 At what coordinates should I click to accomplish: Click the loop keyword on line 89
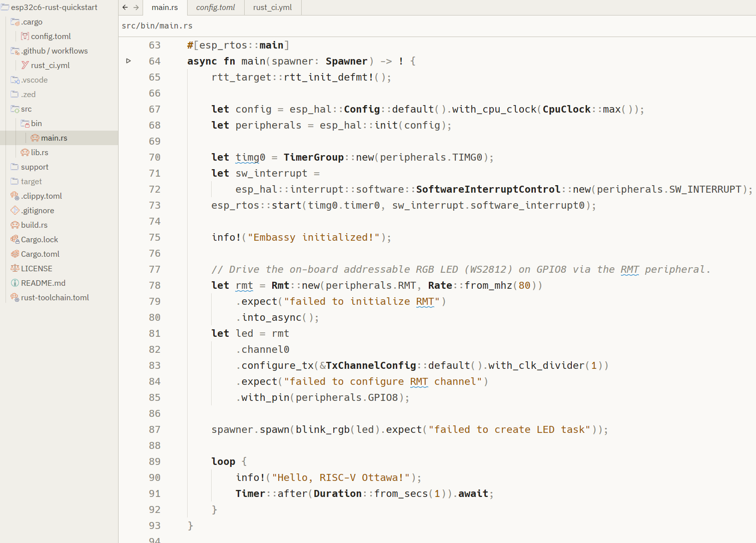[223, 461]
